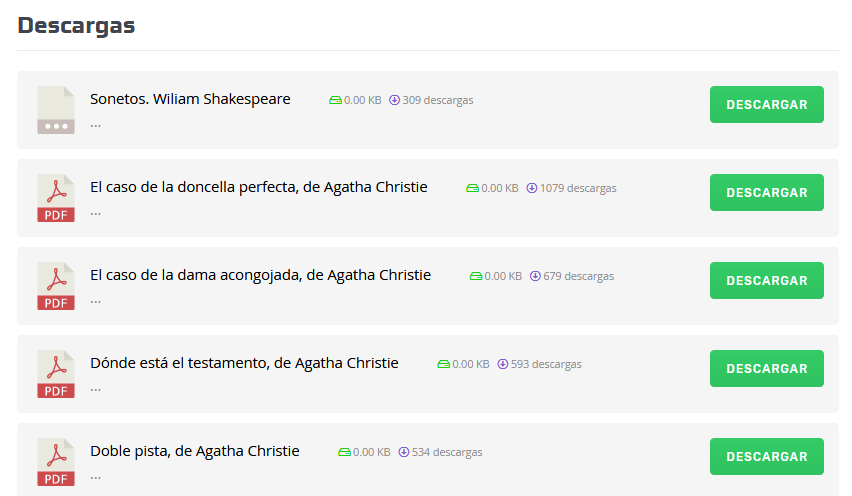Click the download count icon beside 679 descargas
852x496 pixels.
point(535,276)
